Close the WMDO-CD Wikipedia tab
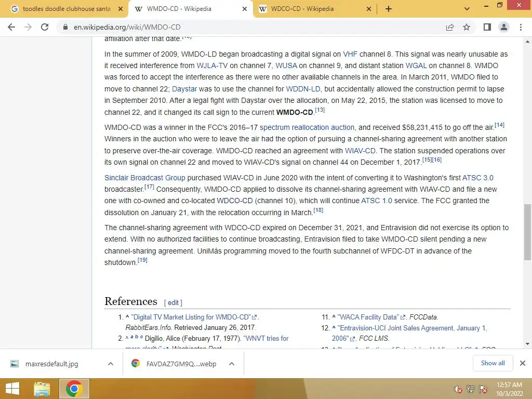532x399 pixels. click(x=244, y=9)
